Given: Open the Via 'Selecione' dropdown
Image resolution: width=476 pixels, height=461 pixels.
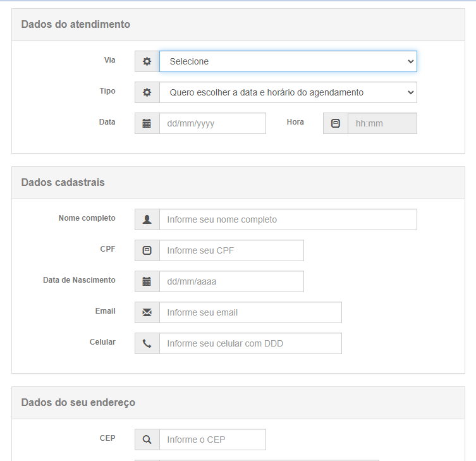Looking at the screenshot, I should pyautogui.click(x=288, y=61).
